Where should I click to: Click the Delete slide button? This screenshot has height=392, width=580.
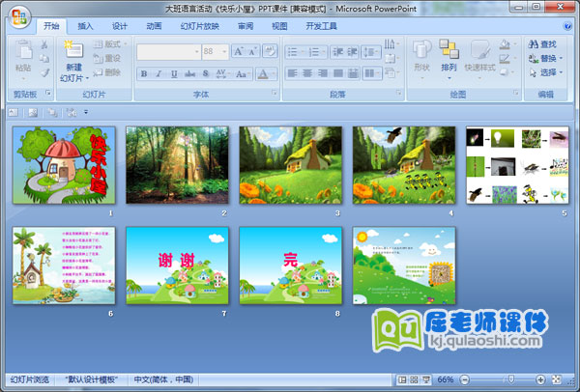pyautogui.click(x=107, y=72)
